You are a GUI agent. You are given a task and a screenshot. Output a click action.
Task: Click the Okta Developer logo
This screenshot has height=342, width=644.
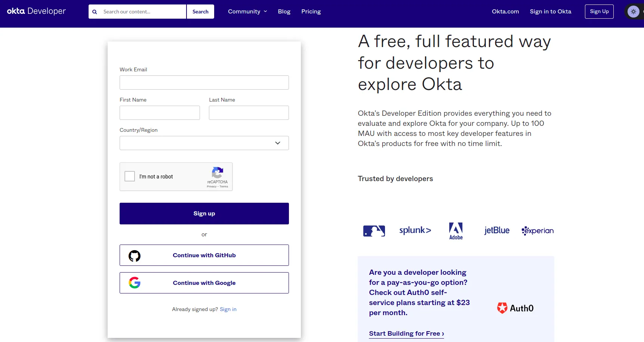point(36,11)
